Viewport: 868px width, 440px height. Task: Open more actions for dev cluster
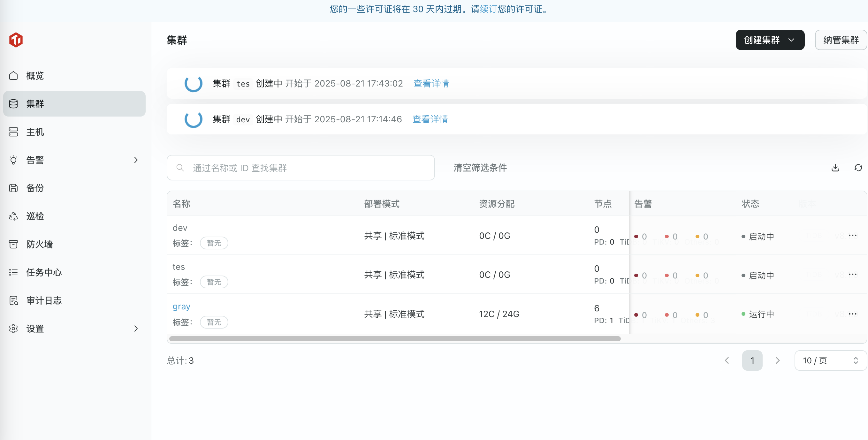(x=852, y=235)
